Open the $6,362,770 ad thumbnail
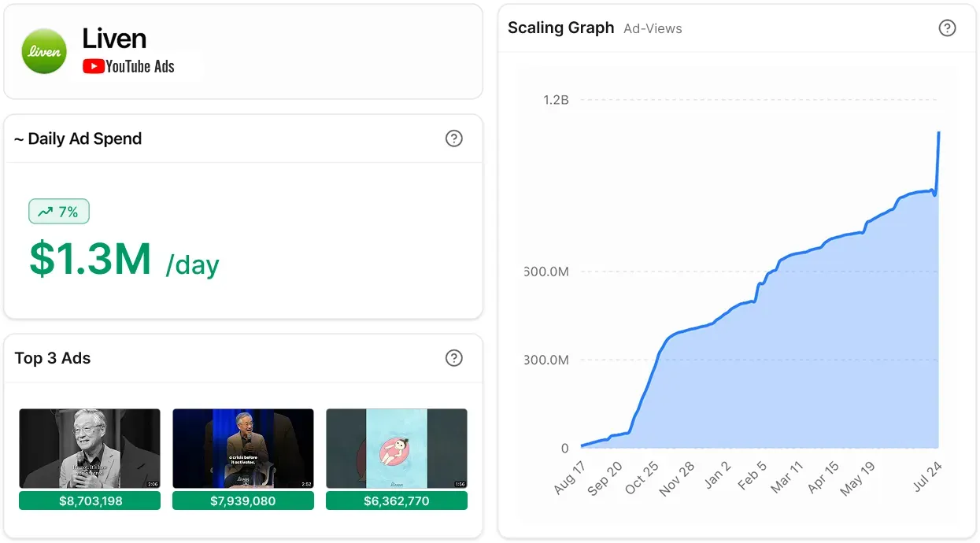This screenshot has height=543, width=980. (397, 449)
